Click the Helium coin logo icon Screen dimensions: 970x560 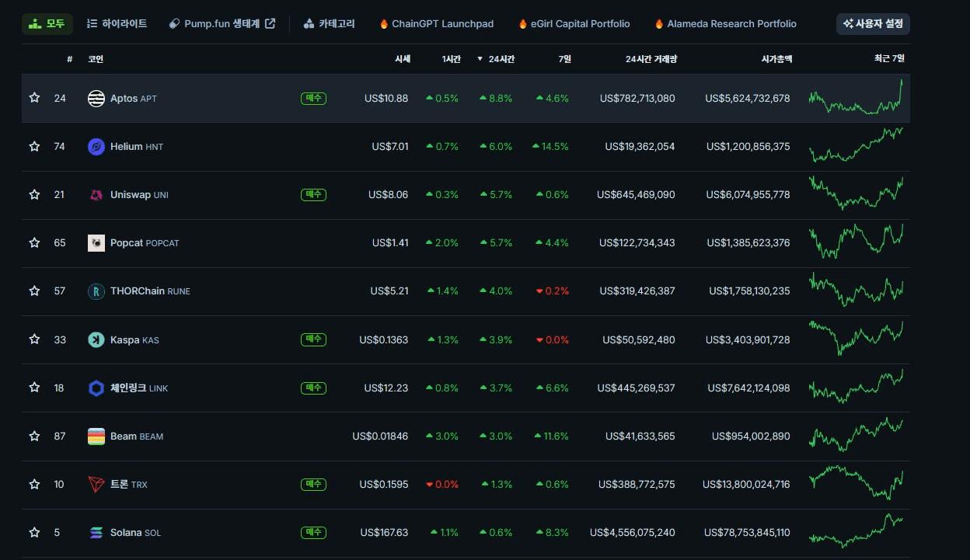point(96,147)
